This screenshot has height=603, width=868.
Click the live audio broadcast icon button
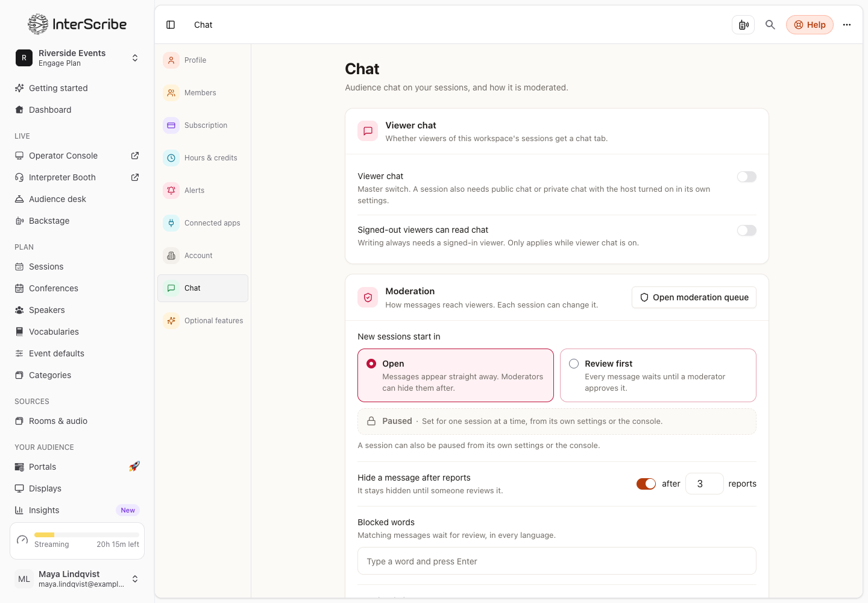[x=743, y=25]
